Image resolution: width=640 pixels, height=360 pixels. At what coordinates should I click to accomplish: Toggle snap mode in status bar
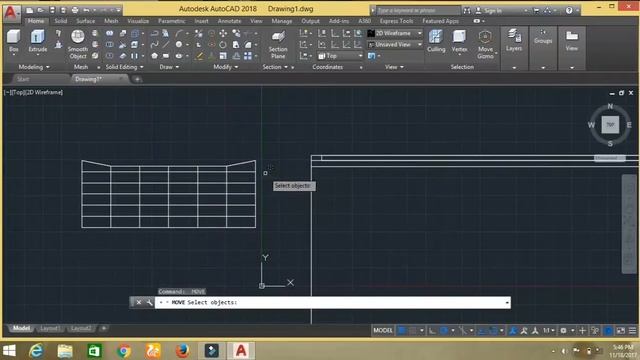[x=413, y=331]
